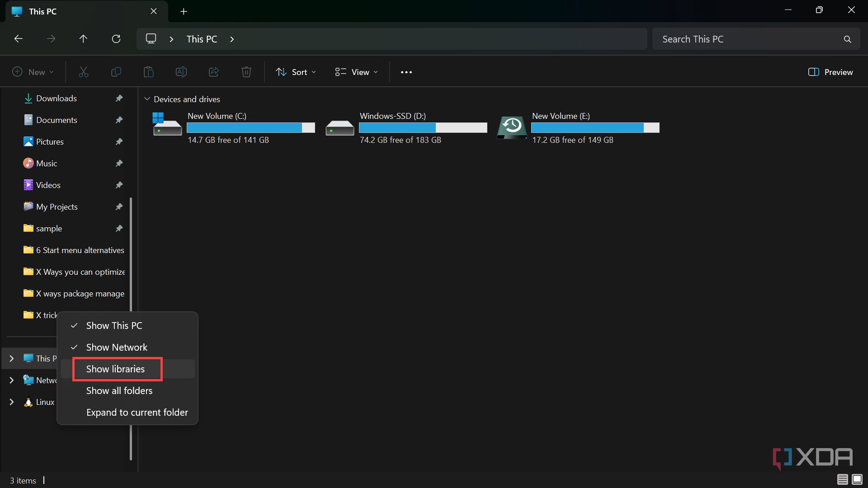Click the navigation pane scrollbar

(131, 329)
